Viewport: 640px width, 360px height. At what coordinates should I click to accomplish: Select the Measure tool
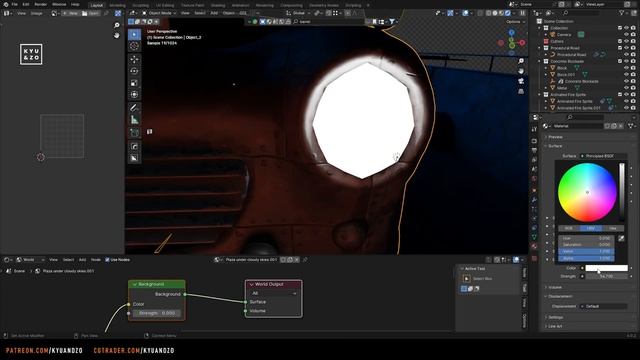tap(134, 120)
